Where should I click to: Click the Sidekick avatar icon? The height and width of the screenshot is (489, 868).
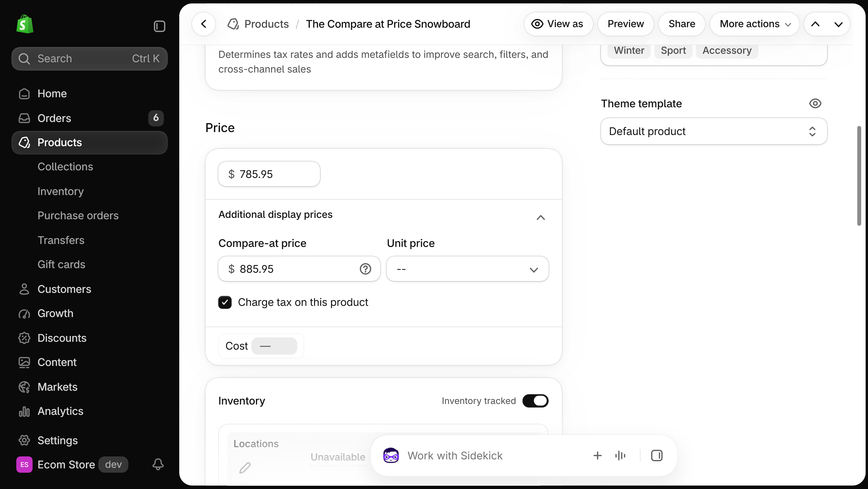(x=391, y=455)
